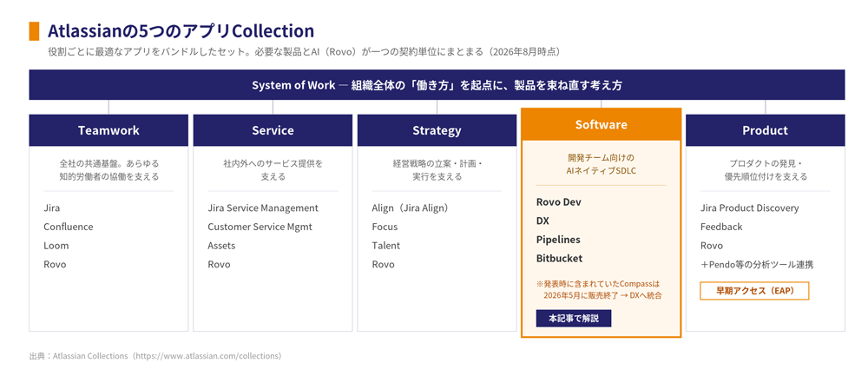Select Bitbucket in the Software list
The image size is (868, 376).
(559, 258)
